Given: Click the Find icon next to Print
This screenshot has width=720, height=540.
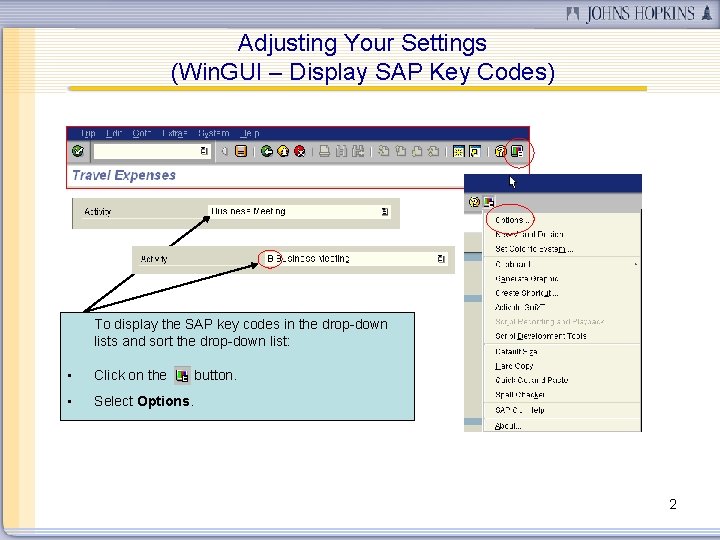Looking at the screenshot, I should 341,151.
